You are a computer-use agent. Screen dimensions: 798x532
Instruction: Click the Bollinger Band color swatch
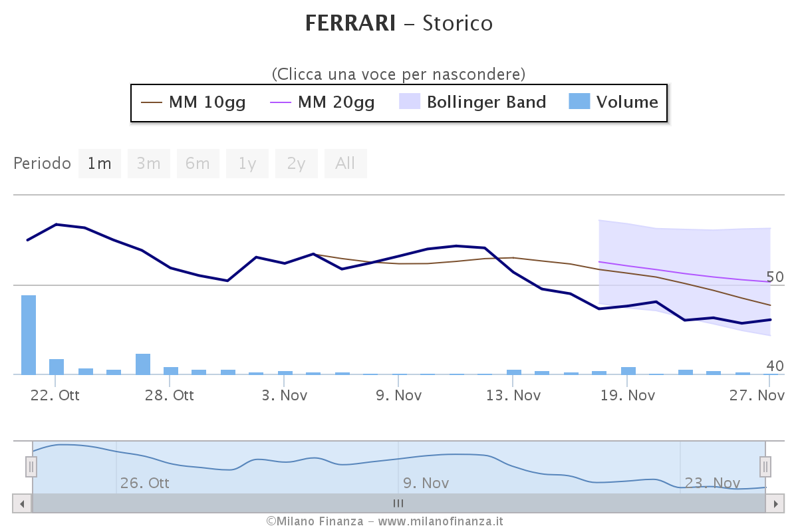409,102
